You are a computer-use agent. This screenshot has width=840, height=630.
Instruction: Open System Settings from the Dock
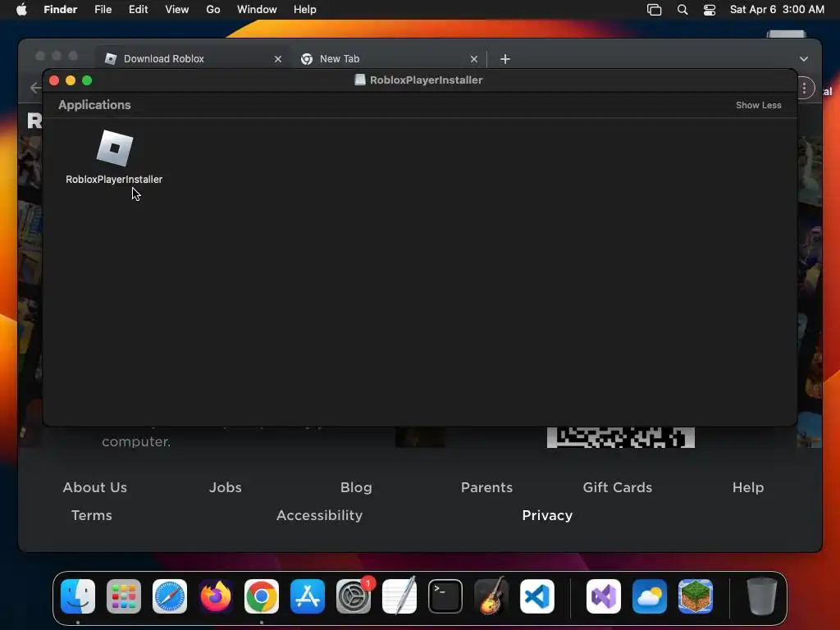coord(354,596)
